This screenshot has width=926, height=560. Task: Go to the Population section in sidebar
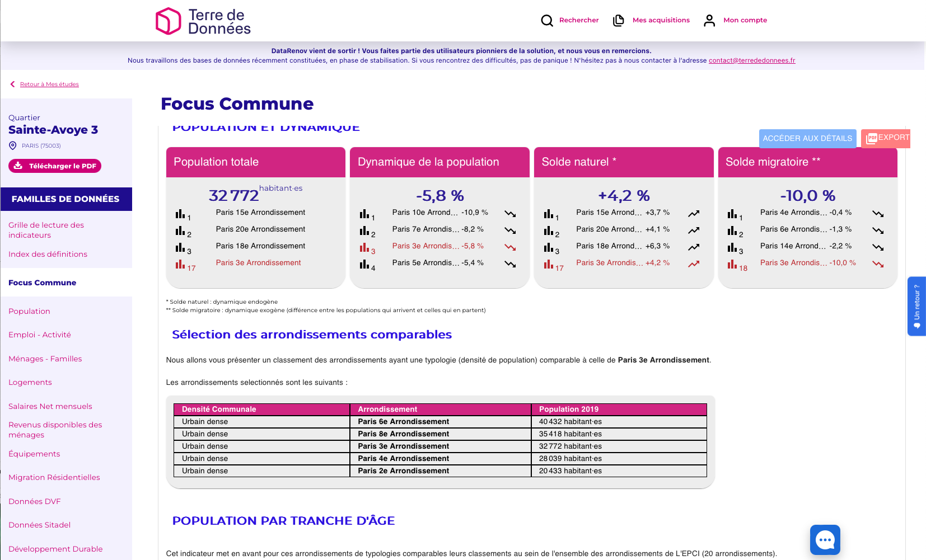click(x=29, y=311)
